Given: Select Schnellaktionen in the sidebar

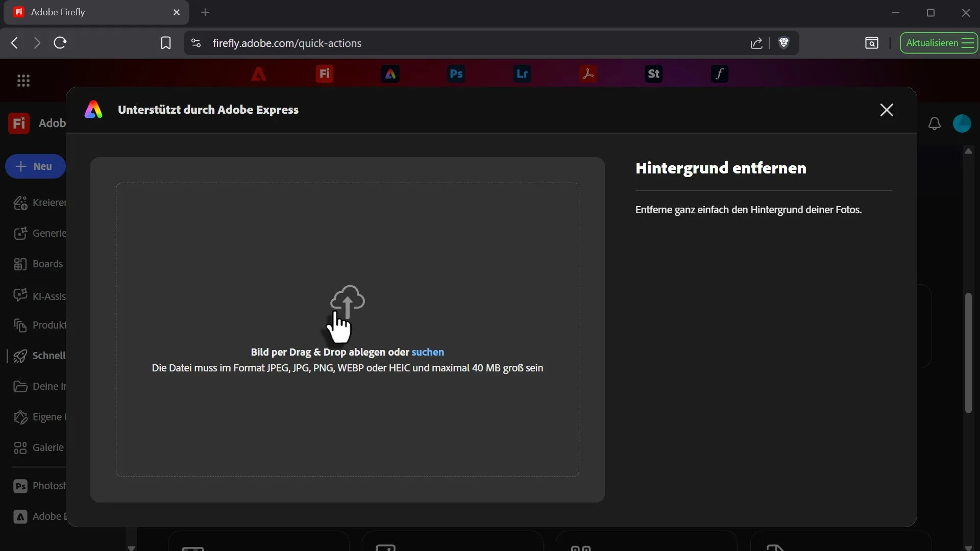Looking at the screenshot, I should coord(40,356).
